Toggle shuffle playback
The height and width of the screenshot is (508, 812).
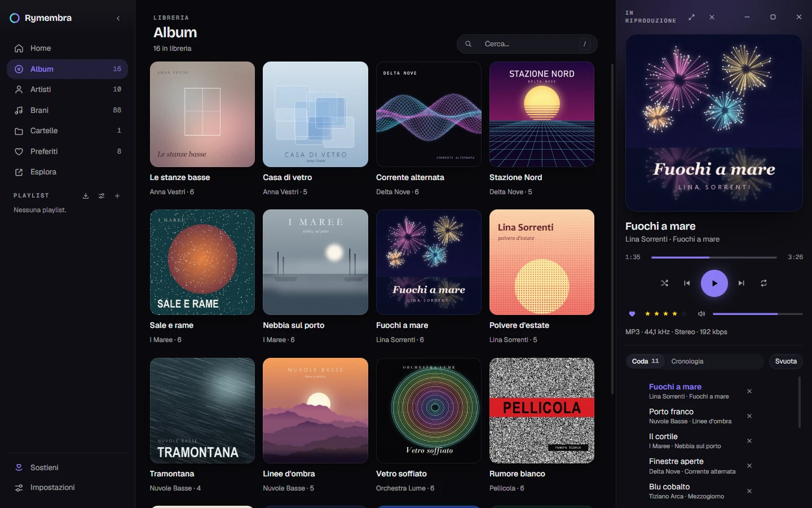click(x=665, y=283)
